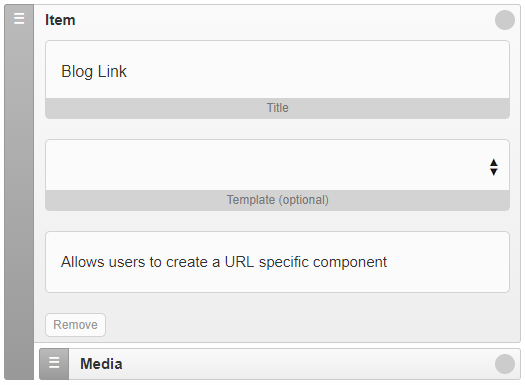Click the Media hamburger drag handle icon
Image resolution: width=525 pixels, height=385 pixels.
tap(54, 363)
